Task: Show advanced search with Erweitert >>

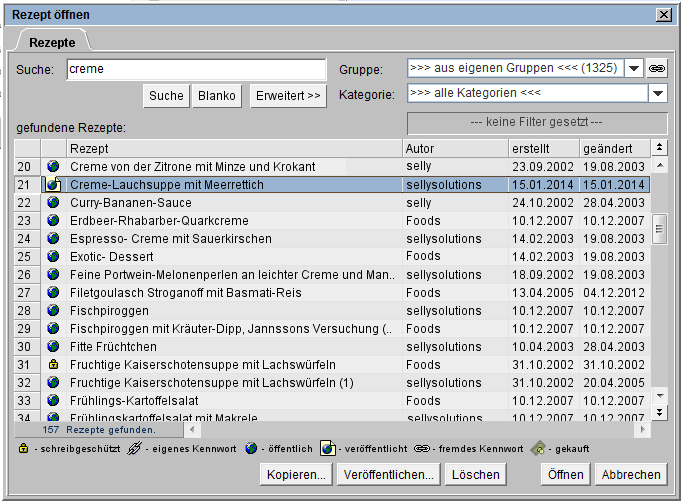Action: [x=288, y=95]
